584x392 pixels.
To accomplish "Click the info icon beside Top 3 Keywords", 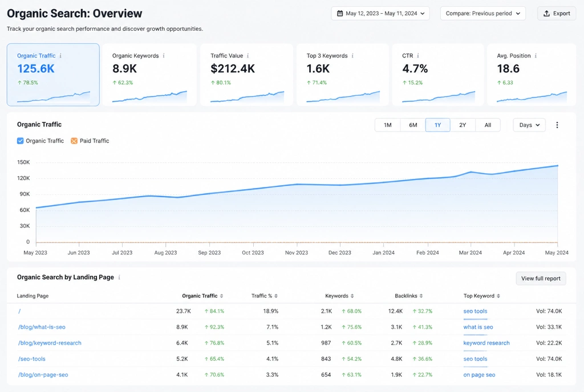I will click(x=352, y=56).
